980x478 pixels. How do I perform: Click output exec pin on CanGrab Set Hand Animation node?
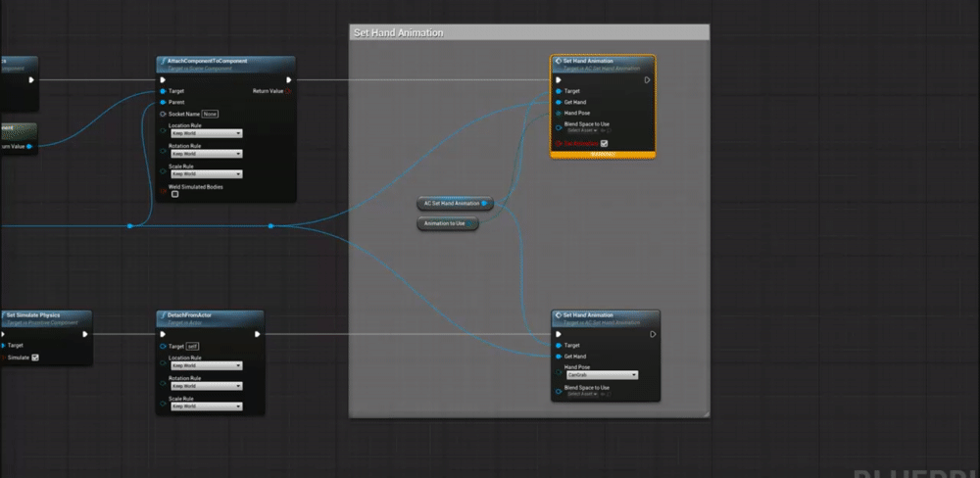[653, 334]
